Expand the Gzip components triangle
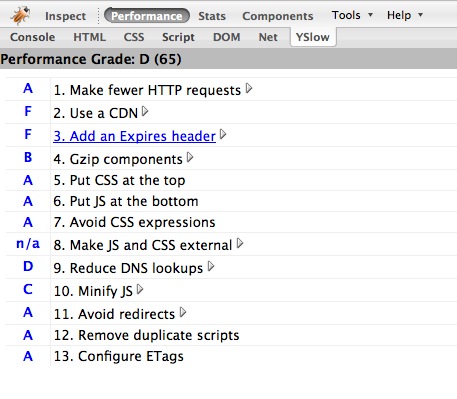Viewport: 457px width, 399px height. click(x=190, y=158)
